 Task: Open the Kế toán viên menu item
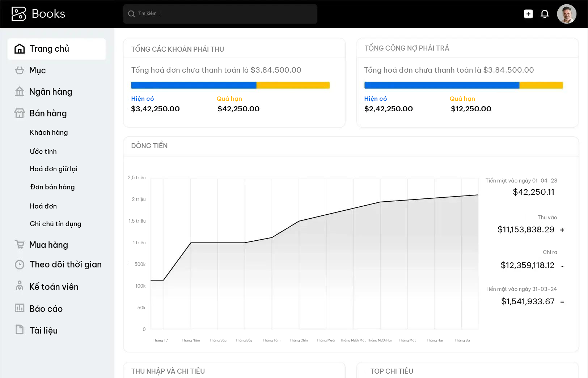54,287
